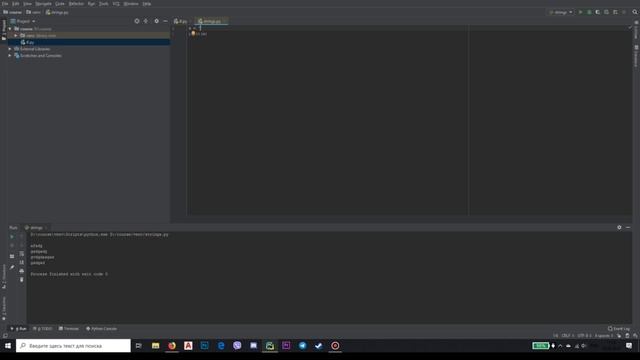Open the Refactor menu
Screen dimensions: 640x360
(76, 4)
